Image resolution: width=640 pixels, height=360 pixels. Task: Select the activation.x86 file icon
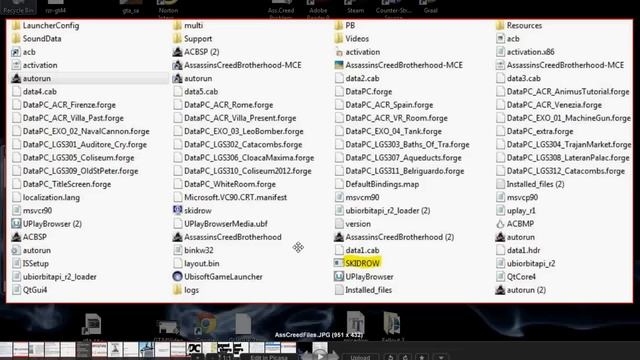click(500, 52)
